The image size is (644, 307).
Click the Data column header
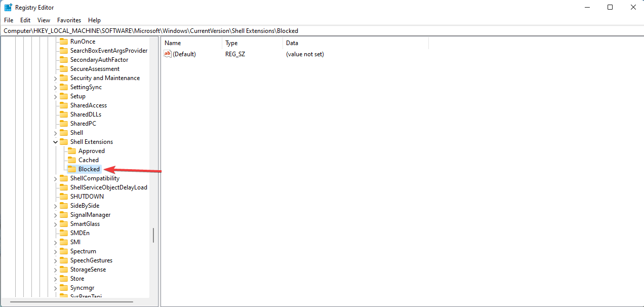click(x=355, y=43)
